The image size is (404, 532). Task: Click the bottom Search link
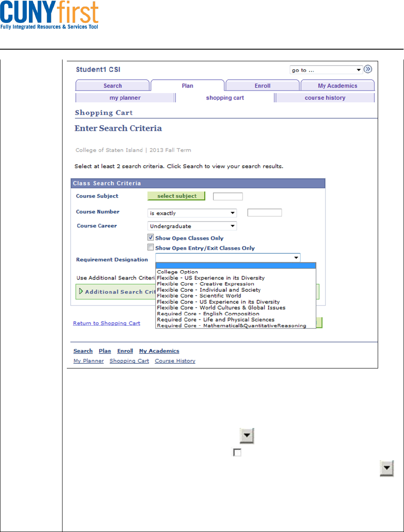tap(83, 351)
